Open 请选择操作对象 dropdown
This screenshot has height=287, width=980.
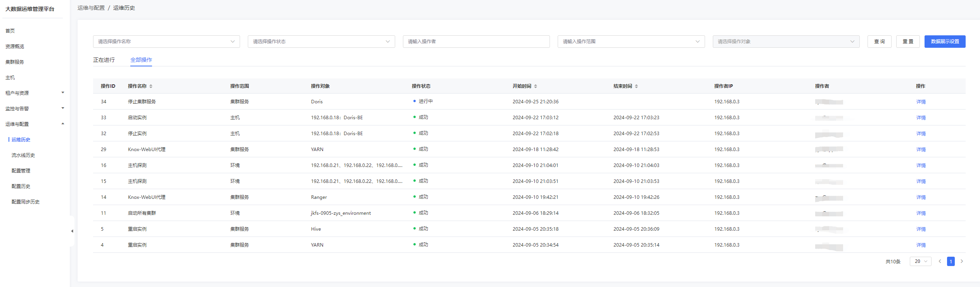[786, 42]
